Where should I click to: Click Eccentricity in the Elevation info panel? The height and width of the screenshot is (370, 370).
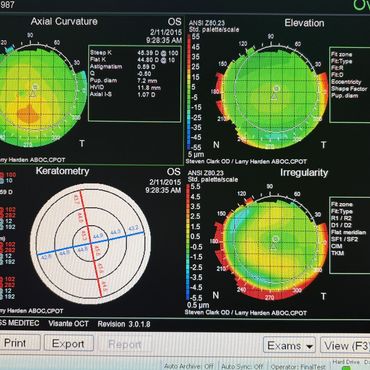[x=346, y=82]
